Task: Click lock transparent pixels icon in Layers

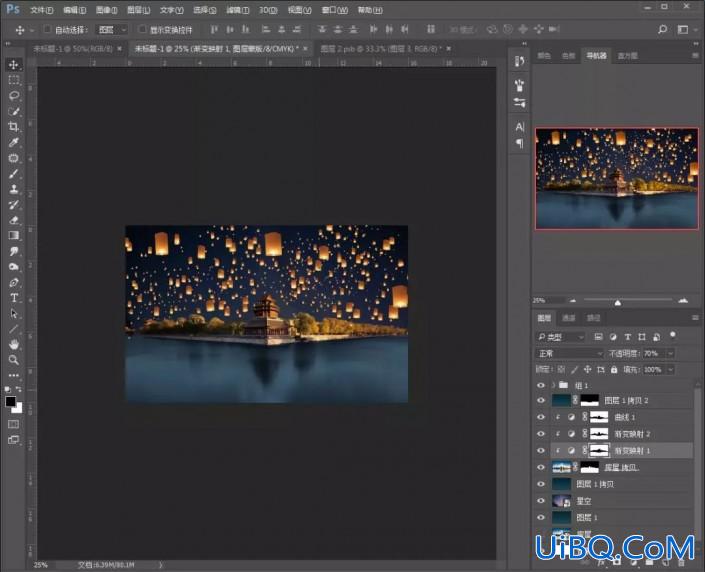Action: click(561, 370)
